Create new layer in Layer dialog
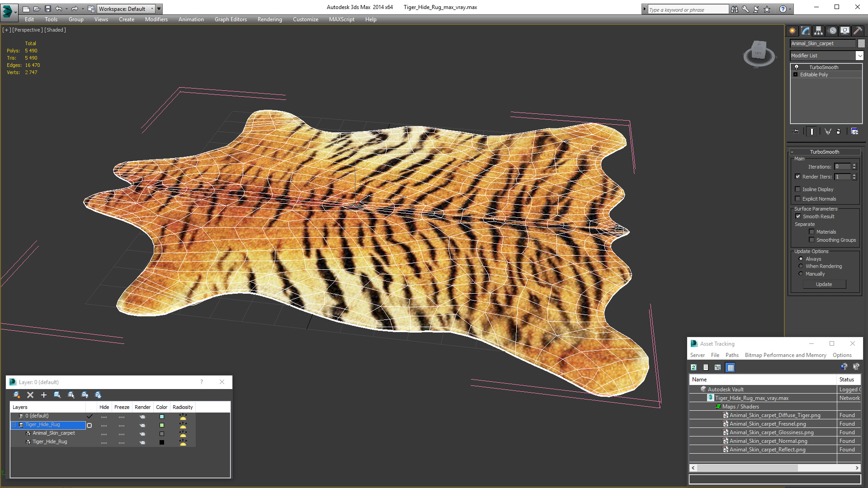 tap(17, 395)
